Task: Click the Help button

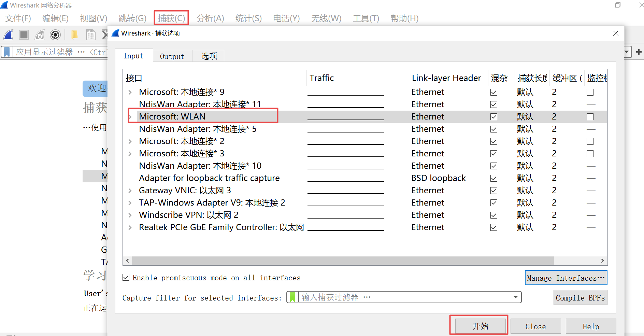Action: point(591,326)
